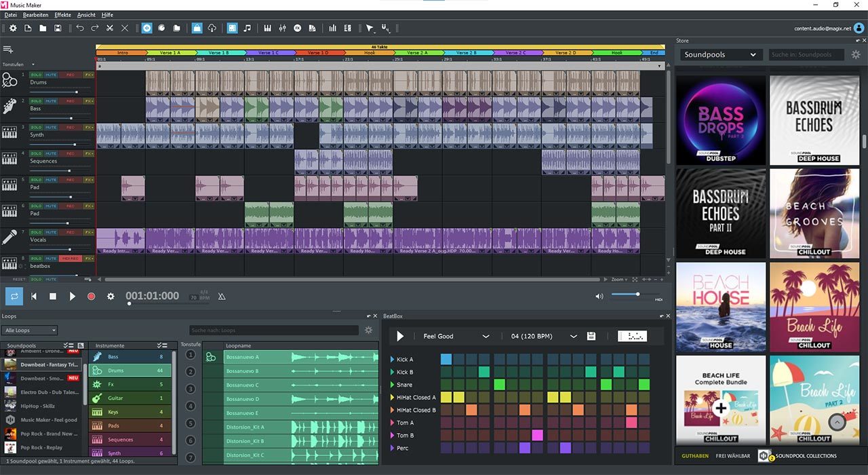
Task: Click the cloud download icon in toolbar
Action: pyautogui.click(x=212, y=28)
